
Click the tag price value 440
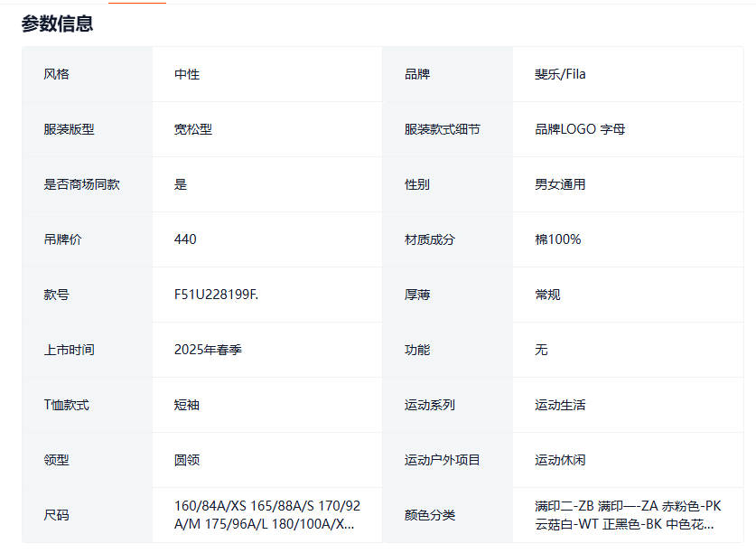click(x=185, y=239)
